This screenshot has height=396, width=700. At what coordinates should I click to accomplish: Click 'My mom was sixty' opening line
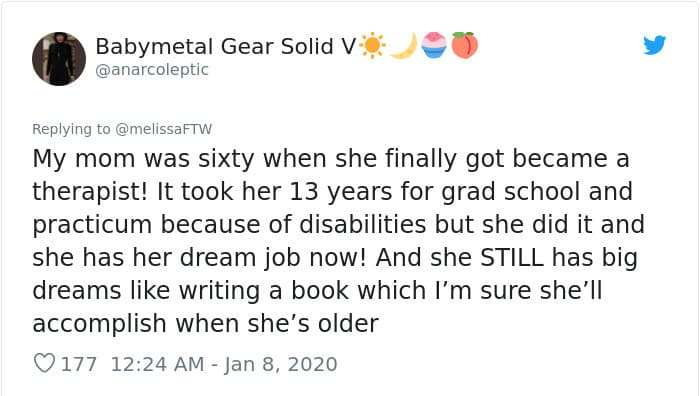pos(143,159)
